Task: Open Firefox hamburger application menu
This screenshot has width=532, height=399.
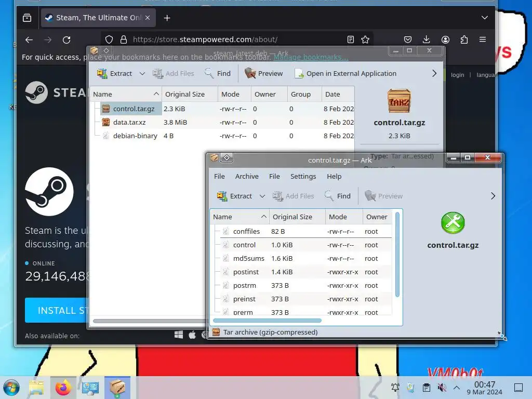Action: click(x=483, y=39)
